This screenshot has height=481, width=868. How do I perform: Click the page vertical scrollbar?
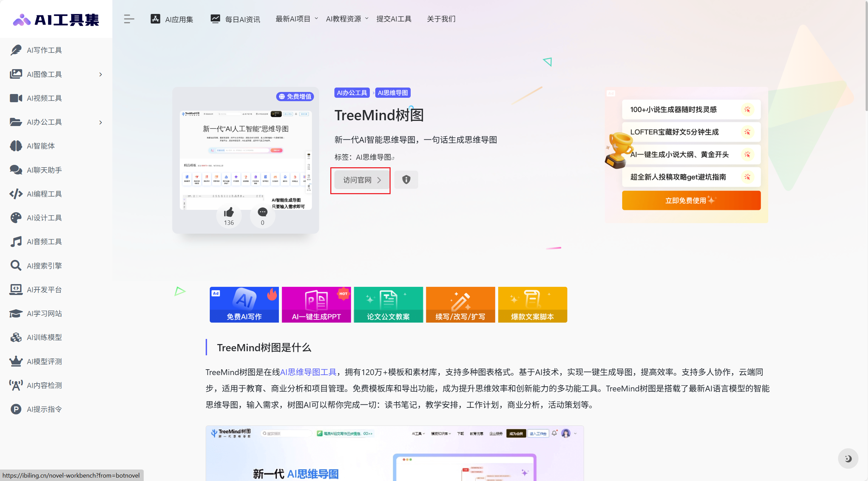point(866,56)
